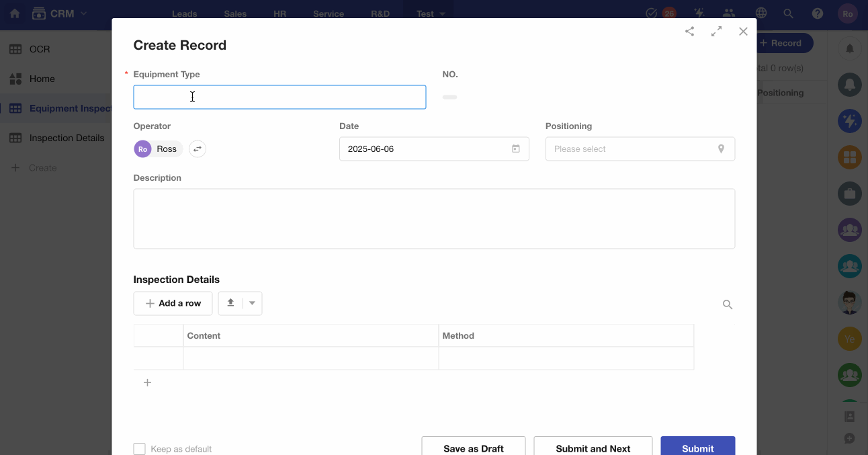The height and width of the screenshot is (455, 868).
Task: Click the plus icon below the table
Action: pos(147,382)
